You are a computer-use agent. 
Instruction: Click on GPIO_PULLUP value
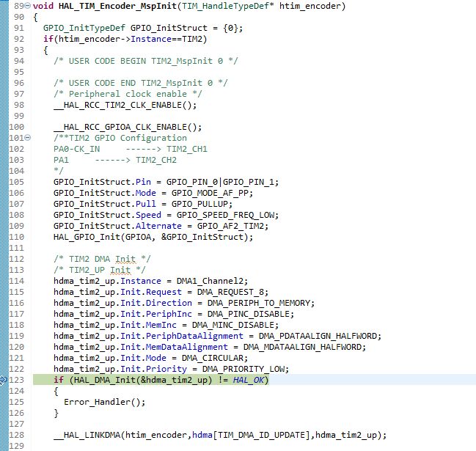tap(199, 204)
